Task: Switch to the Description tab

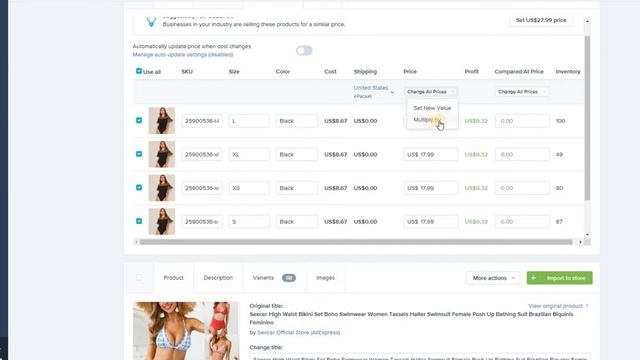Action: point(218,278)
